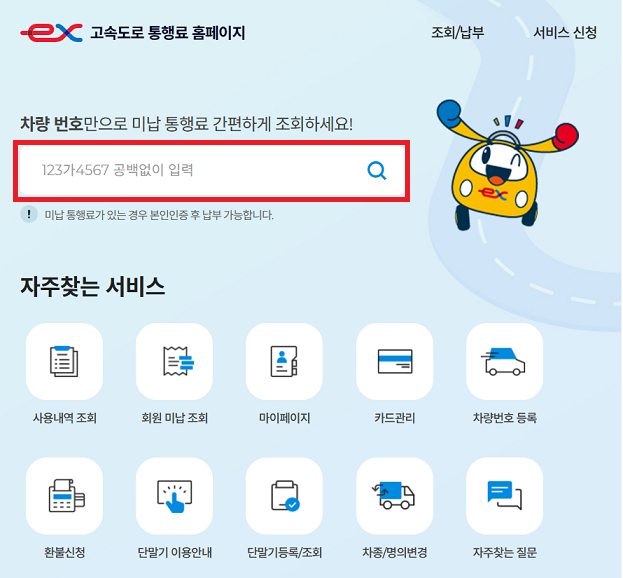
Task: Open 자주찾는 질문 chat icon
Action: tap(505, 496)
